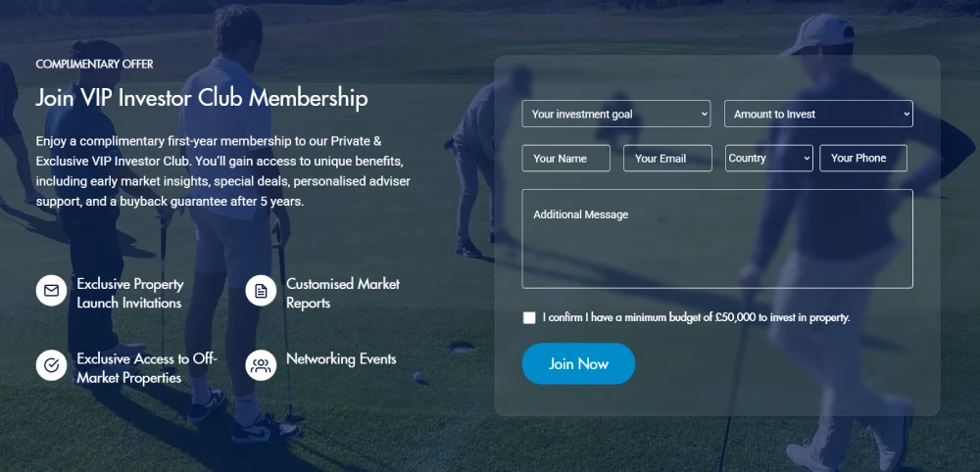980x472 pixels.
Task: Select the Your Phone input field
Action: tap(863, 158)
